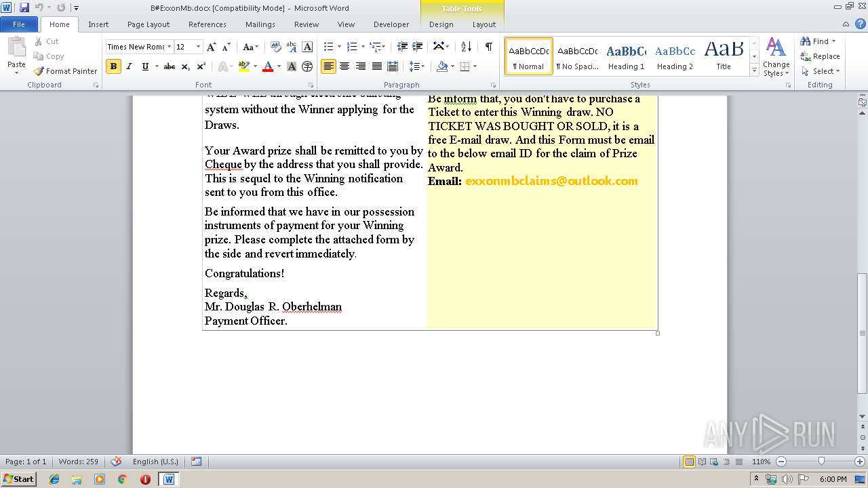The width and height of the screenshot is (868, 488).
Task: Toggle Italic formatting
Action: point(129,66)
